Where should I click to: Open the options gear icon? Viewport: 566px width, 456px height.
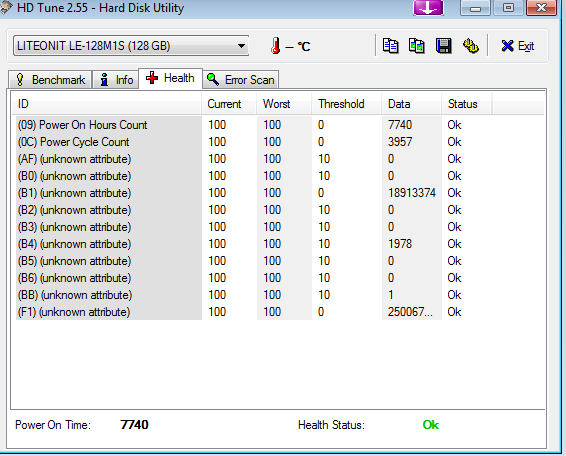tap(471, 46)
